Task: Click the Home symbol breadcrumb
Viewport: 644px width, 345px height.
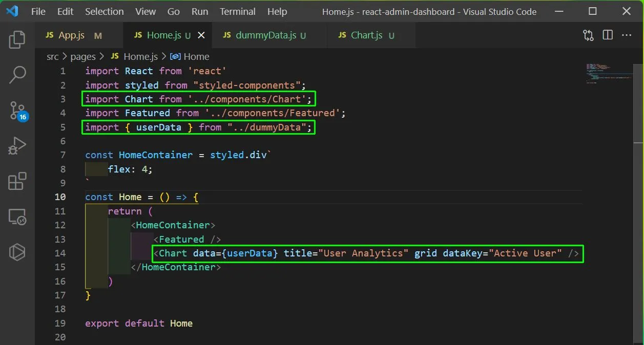Action: (190, 56)
